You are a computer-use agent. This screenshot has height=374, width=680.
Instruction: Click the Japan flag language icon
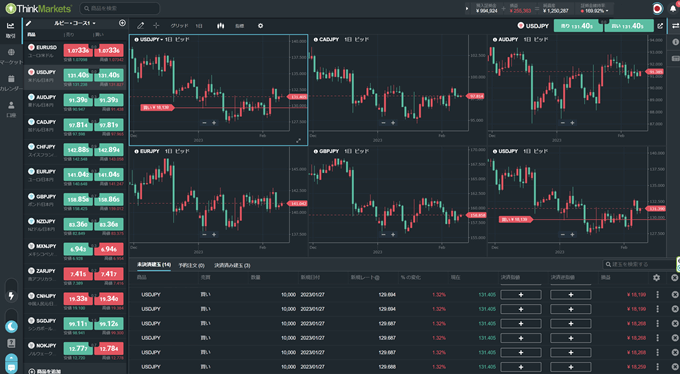coord(657,9)
